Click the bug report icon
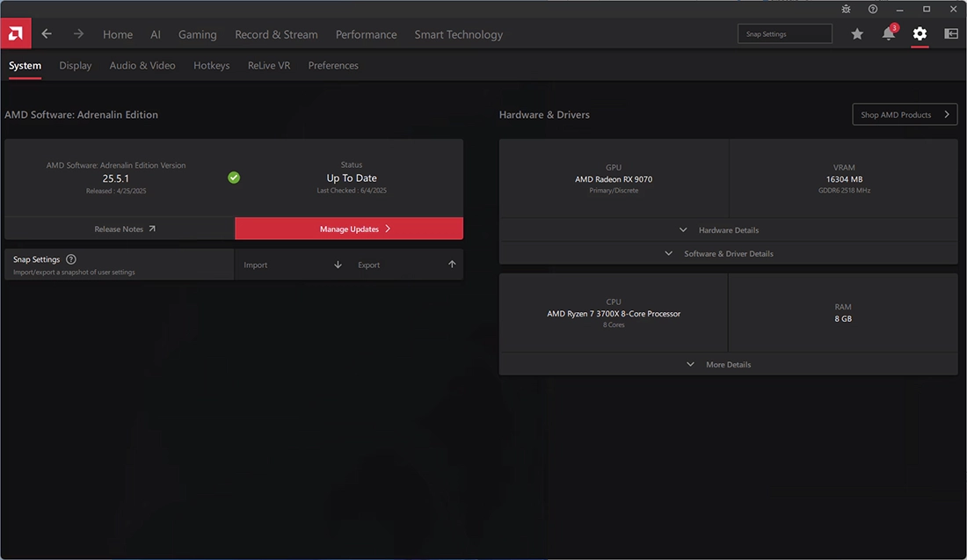 click(846, 9)
